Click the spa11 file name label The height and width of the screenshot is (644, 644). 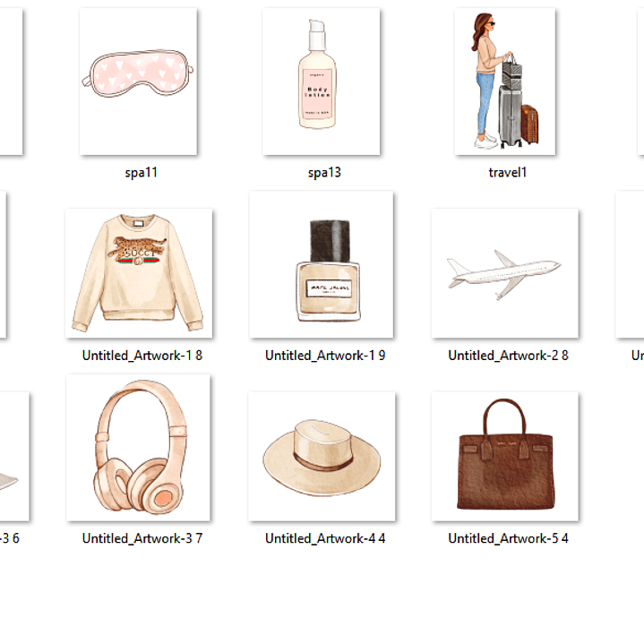coord(142,172)
